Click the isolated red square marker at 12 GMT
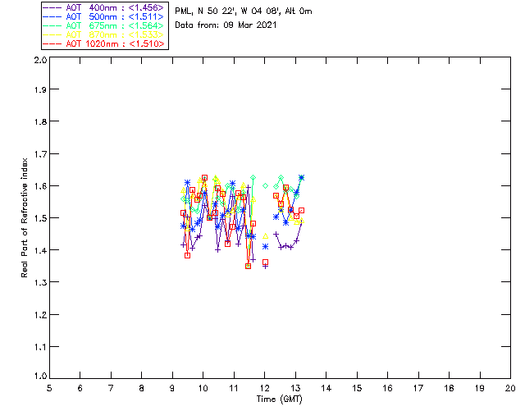Screen dimensions: 525x420 pyautogui.click(x=266, y=262)
